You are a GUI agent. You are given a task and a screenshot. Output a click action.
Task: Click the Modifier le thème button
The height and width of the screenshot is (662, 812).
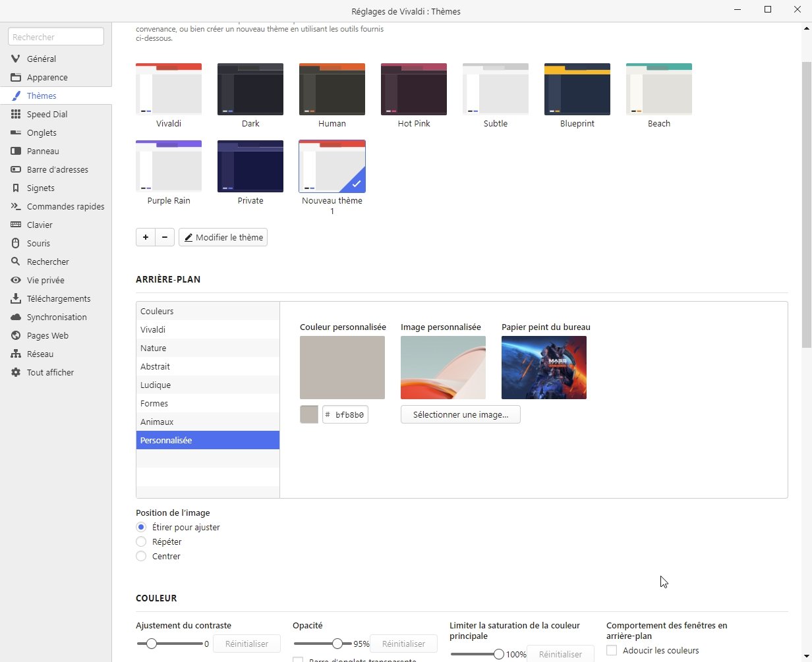(x=223, y=237)
